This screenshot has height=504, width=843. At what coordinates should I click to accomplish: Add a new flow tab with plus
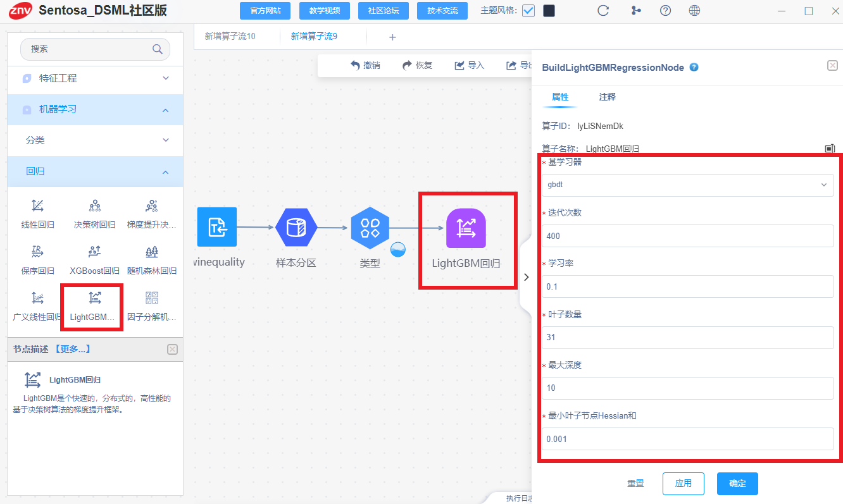(x=392, y=37)
